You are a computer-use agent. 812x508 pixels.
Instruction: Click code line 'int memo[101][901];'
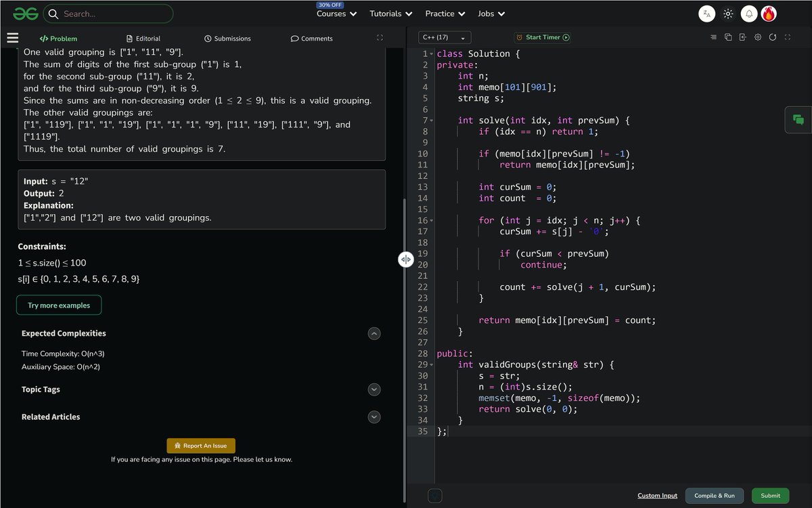[507, 87]
